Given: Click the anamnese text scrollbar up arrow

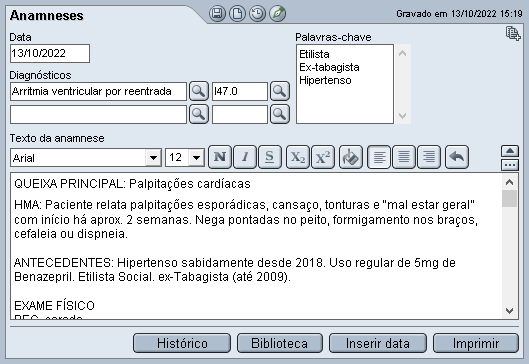Looking at the screenshot, I should [x=509, y=182].
